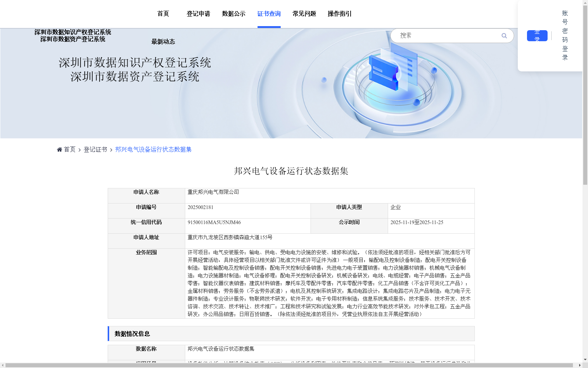The height and width of the screenshot is (368, 588).
Task: Click the banner title 深圳市数据资产登记系统
Action: [135, 77]
